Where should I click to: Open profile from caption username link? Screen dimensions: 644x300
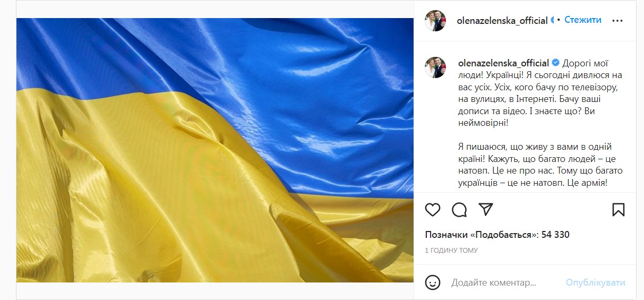[503, 63]
